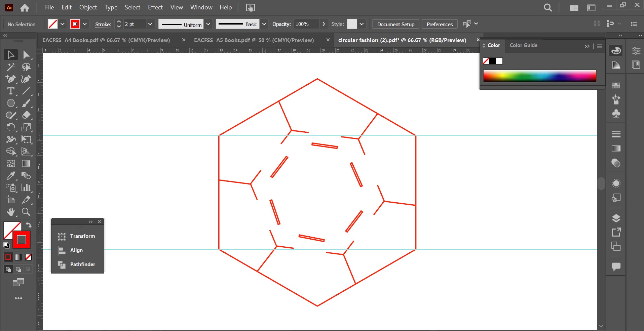644x331 pixels.
Task: Swap fill and stroke colors
Action: pos(29,225)
